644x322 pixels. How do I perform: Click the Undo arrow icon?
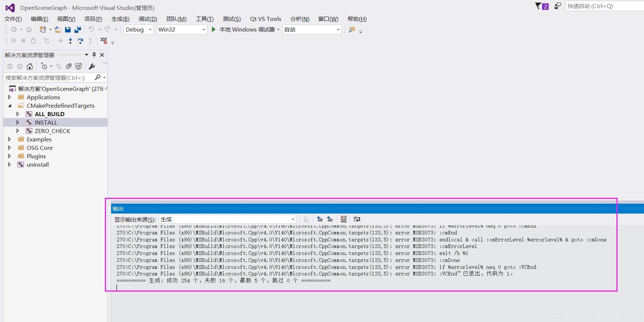tap(91, 29)
